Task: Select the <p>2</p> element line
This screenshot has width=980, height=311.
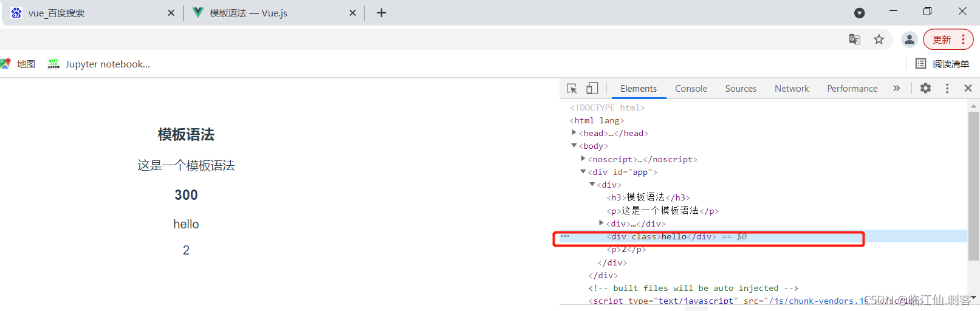Action: (626, 250)
